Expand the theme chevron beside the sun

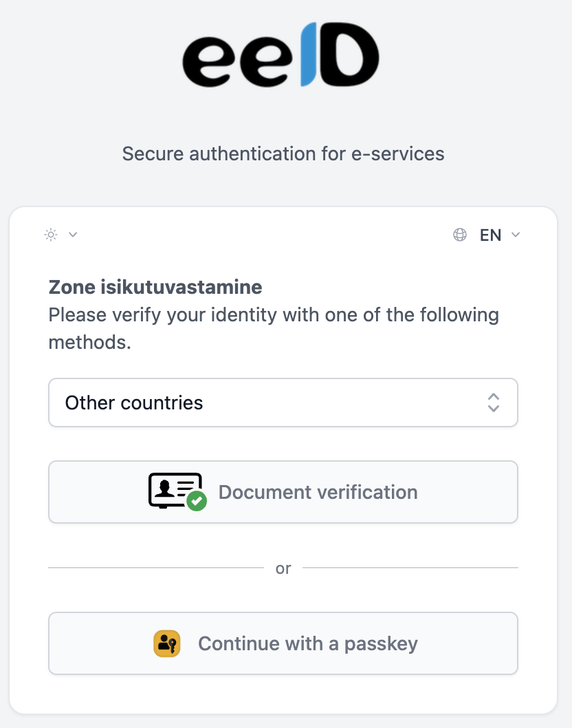[x=73, y=235]
